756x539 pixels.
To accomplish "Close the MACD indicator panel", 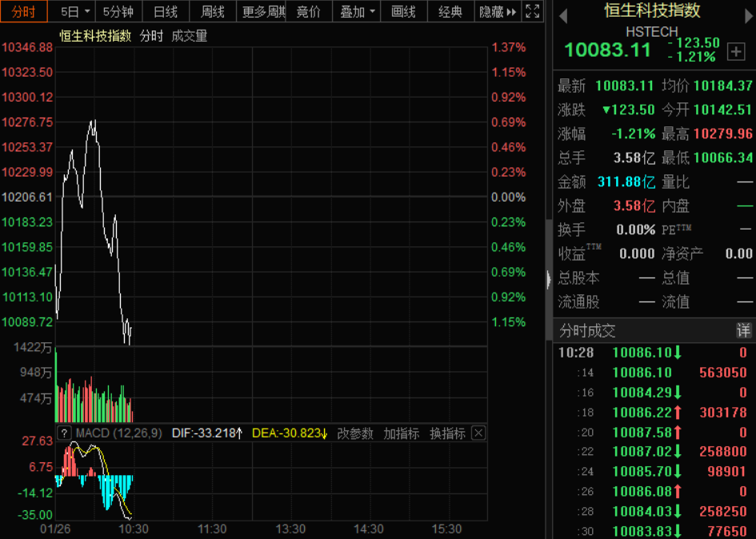I will tap(478, 433).
